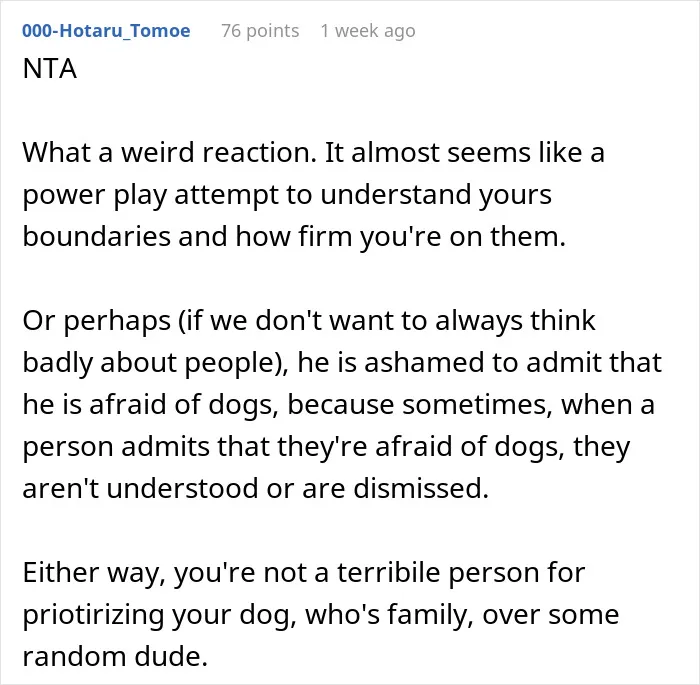Click the misspelled word 'priotirizing'
This screenshot has height=685, width=700.
(93, 614)
